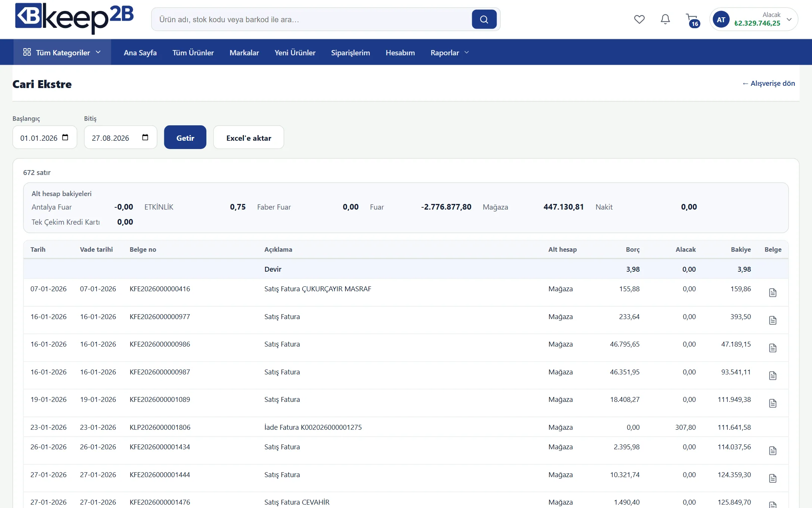Select belge no KLP2026000001806
The width and height of the screenshot is (812, 508).
pos(160,427)
